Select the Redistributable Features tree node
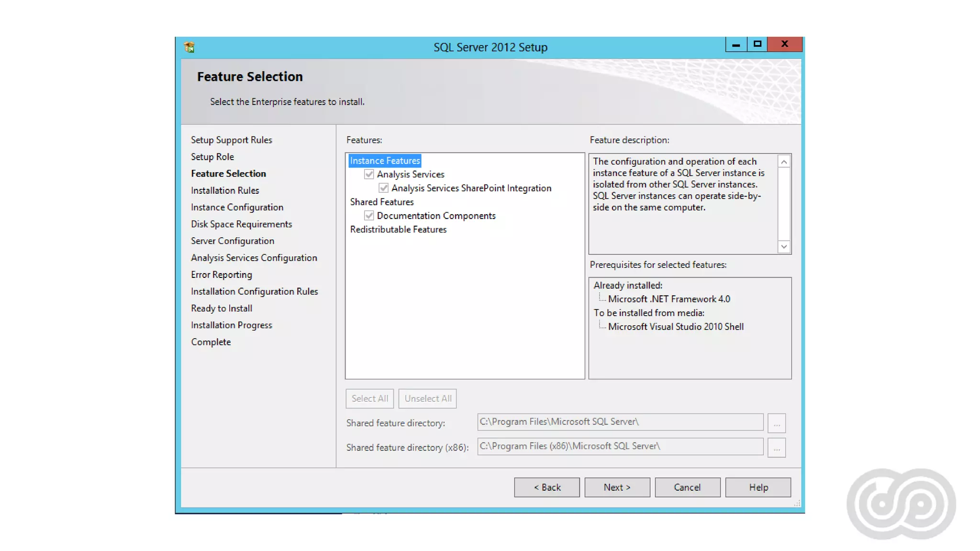Image resolution: width=980 pixels, height=551 pixels. click(398, 230)
